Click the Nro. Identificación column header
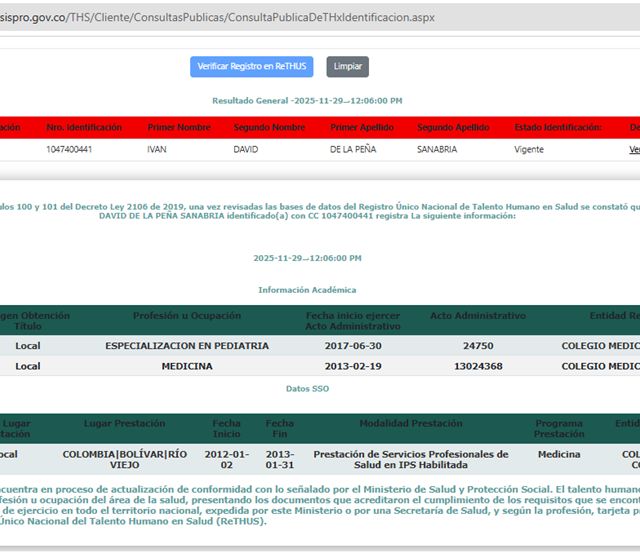Viewport: 640px width, 553px height. 84,127
